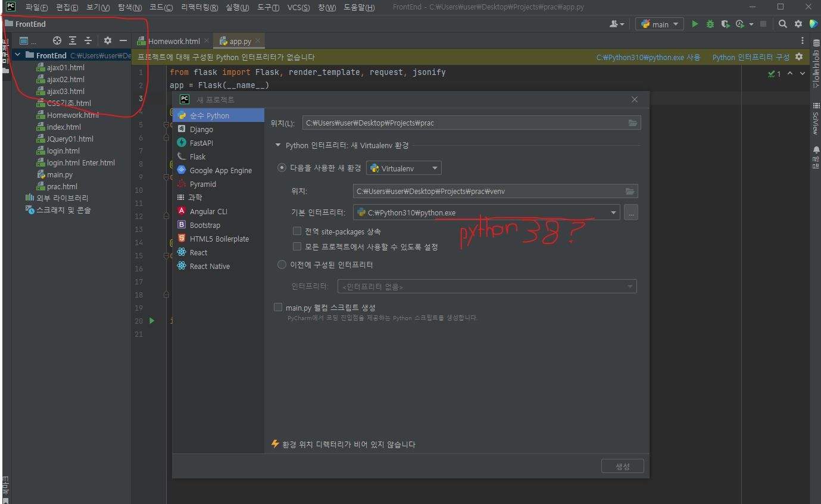The image size is (821, 504).
Task: Click Python 인터프리터 구성 link
Action: point(751,58)
